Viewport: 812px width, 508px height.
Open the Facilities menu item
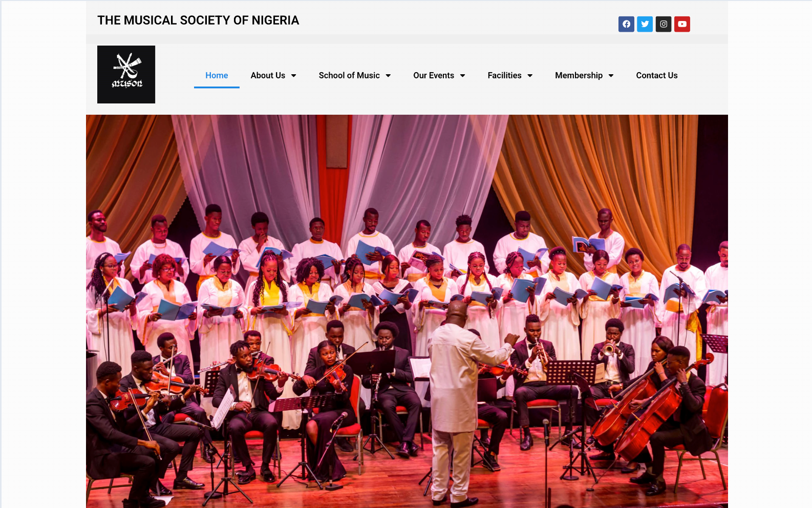tap(504, 75)
